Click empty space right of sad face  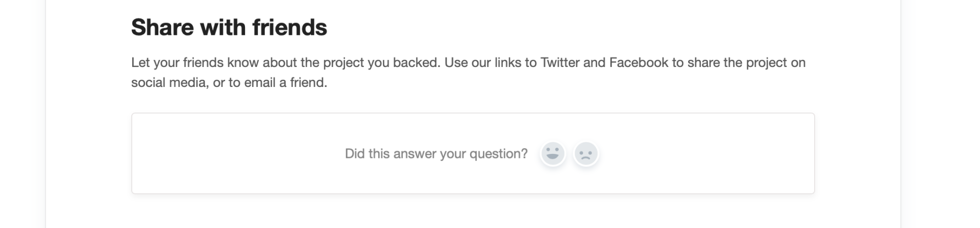704,153
